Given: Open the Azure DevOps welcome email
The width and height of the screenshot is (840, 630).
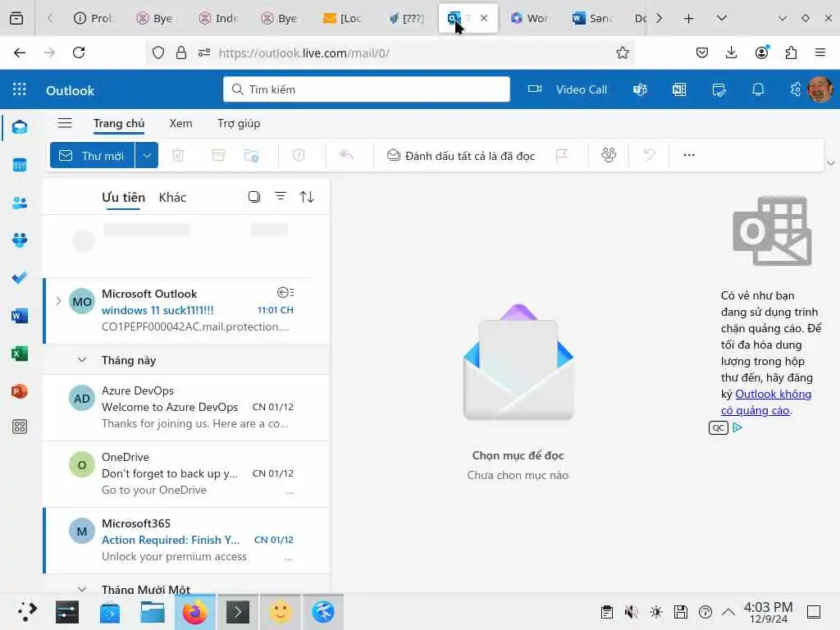Looking at the screenshot, I should tap(186, 407).
